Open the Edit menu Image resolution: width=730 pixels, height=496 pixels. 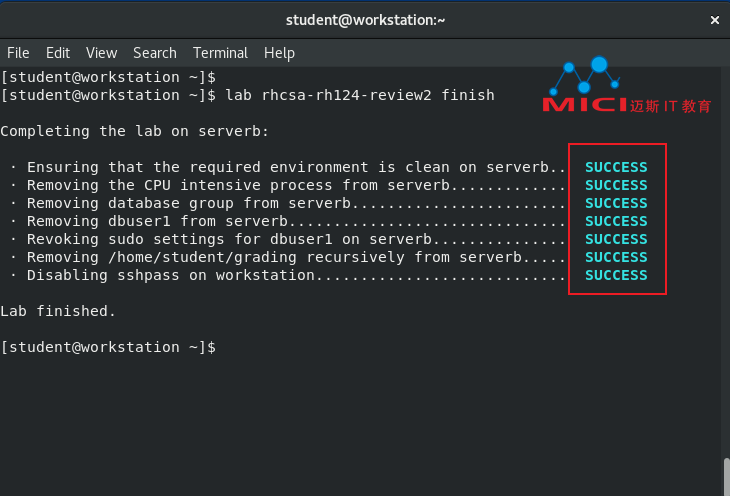point(58,53)
